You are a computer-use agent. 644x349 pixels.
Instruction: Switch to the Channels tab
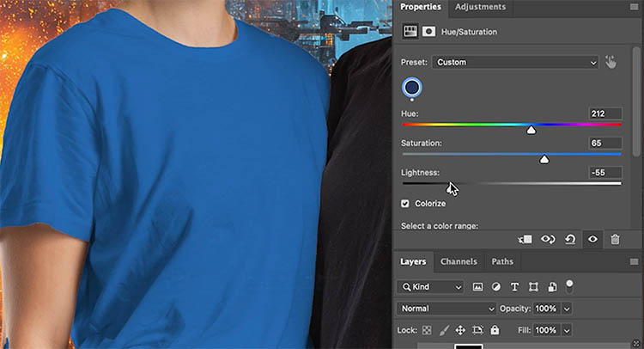(459, 262)
